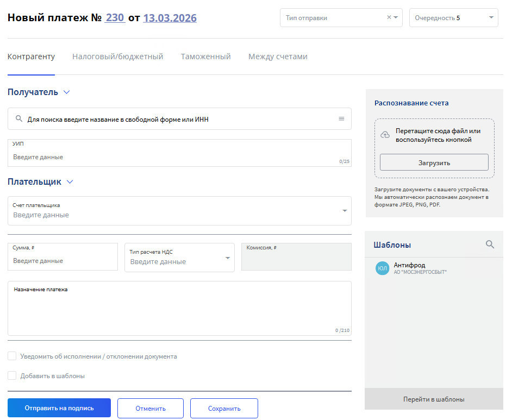
Task: Click the Комиссия field
Action: (296, 256)
